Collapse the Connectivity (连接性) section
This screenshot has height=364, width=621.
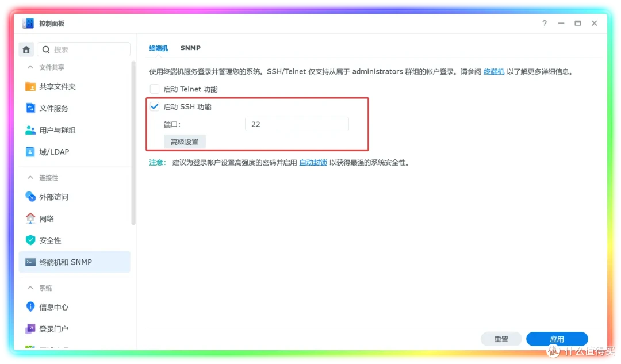pos(30,178)
